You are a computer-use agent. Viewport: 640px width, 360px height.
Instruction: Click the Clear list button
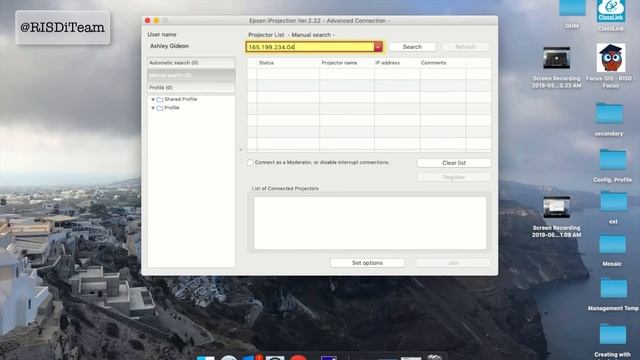click(x=454, y=163)
